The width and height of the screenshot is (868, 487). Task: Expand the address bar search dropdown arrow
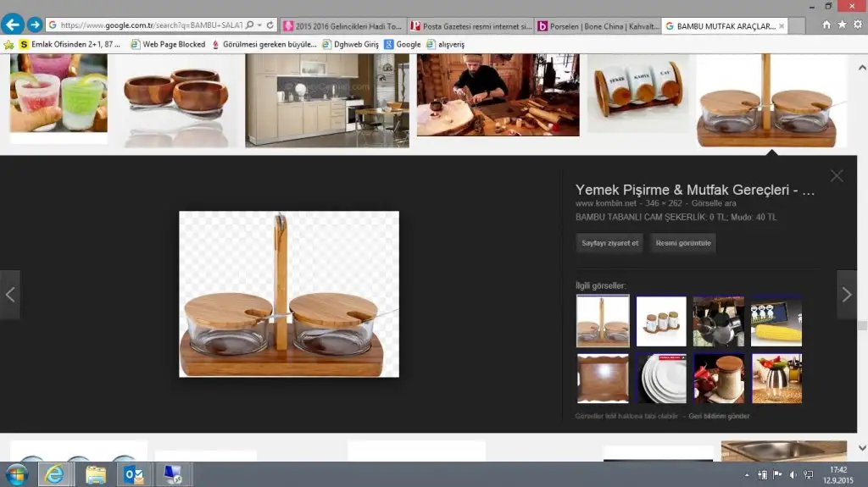click(x=259, y=25)
